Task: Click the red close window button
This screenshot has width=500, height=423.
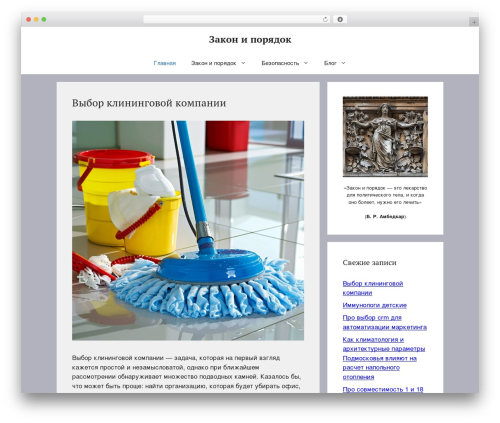Action: tap(29, 20)
